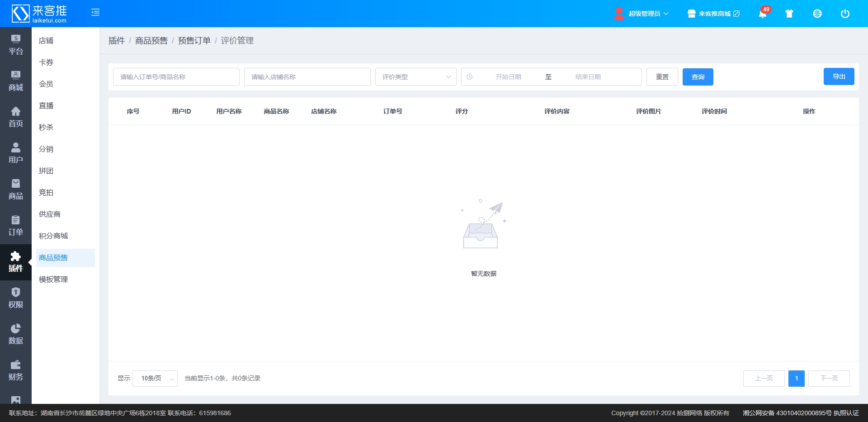Image resolution: width=868 pixels, height=422 pixels.
Task: Open the 数据 data sidebar section
Action: (16, 335)
